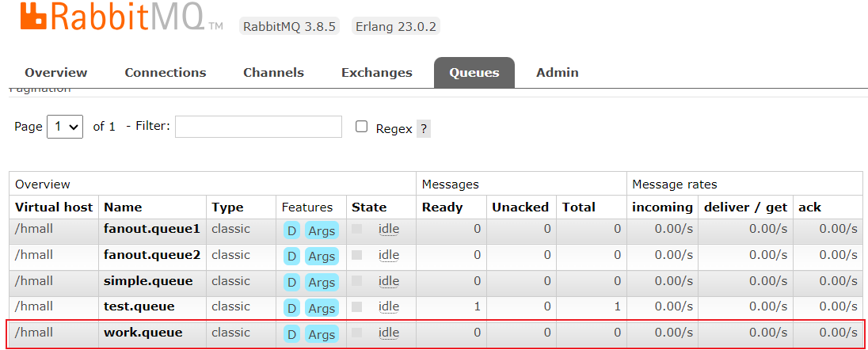This screenshot has width=868, height=350.
Task: Sort by State column
Action: tap(369, 207)
